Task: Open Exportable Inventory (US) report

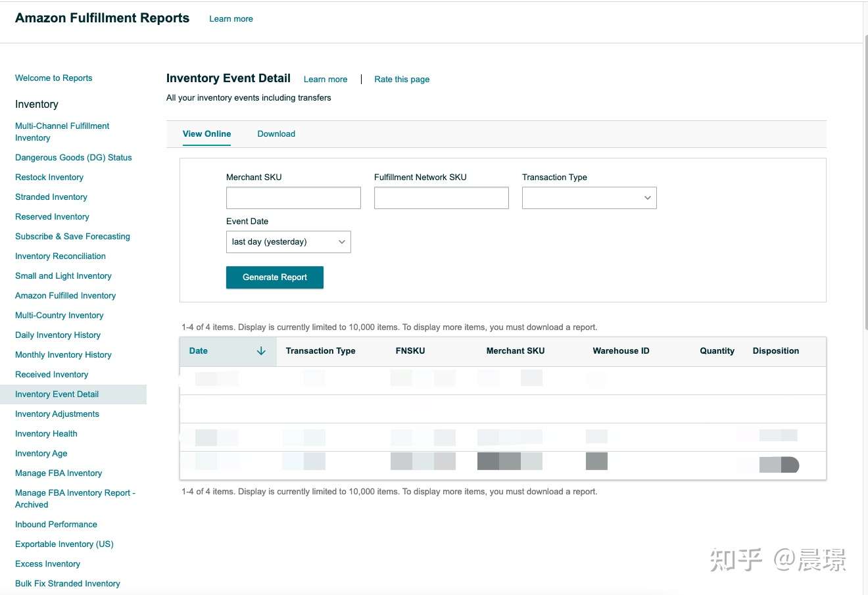Action: point(64,544)
